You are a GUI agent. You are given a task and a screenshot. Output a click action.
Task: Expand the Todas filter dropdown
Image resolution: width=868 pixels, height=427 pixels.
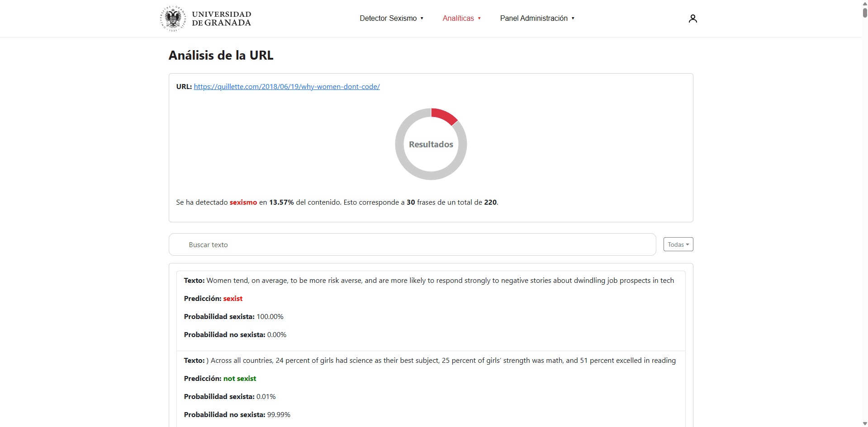click(678, 244)
